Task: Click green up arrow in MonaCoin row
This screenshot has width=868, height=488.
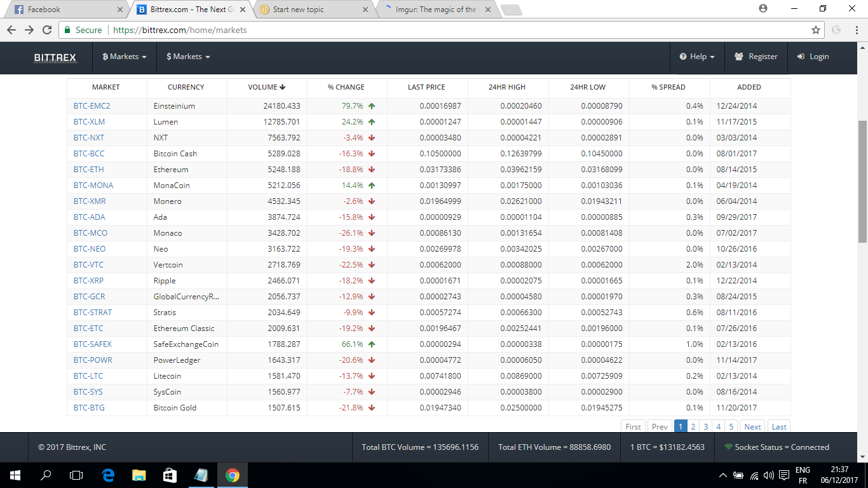Action: [x=372, y=186]
